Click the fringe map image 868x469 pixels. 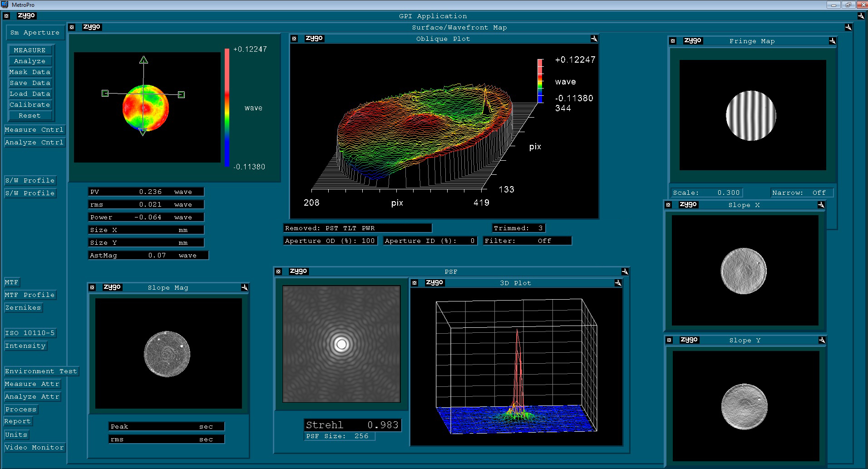click(x=753, y=115)
